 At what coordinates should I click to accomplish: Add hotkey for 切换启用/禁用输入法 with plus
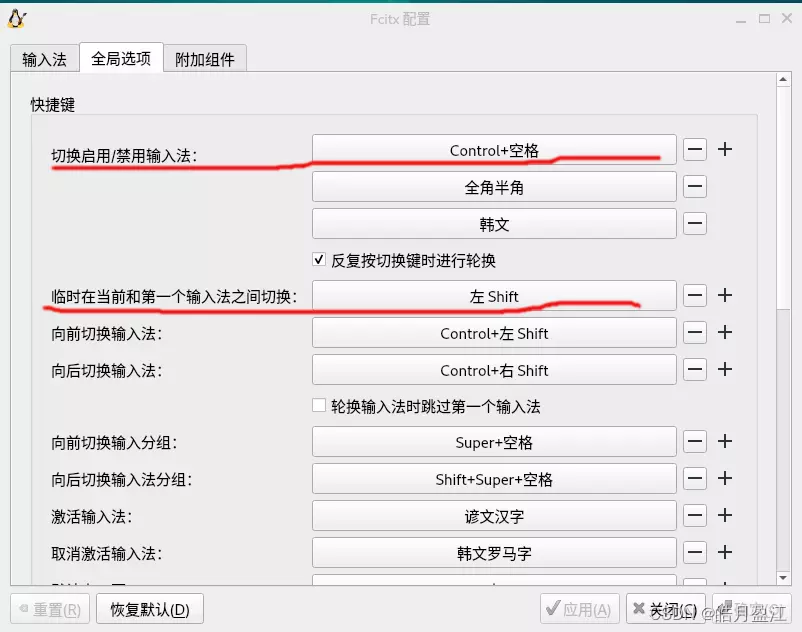click(725, 149)
